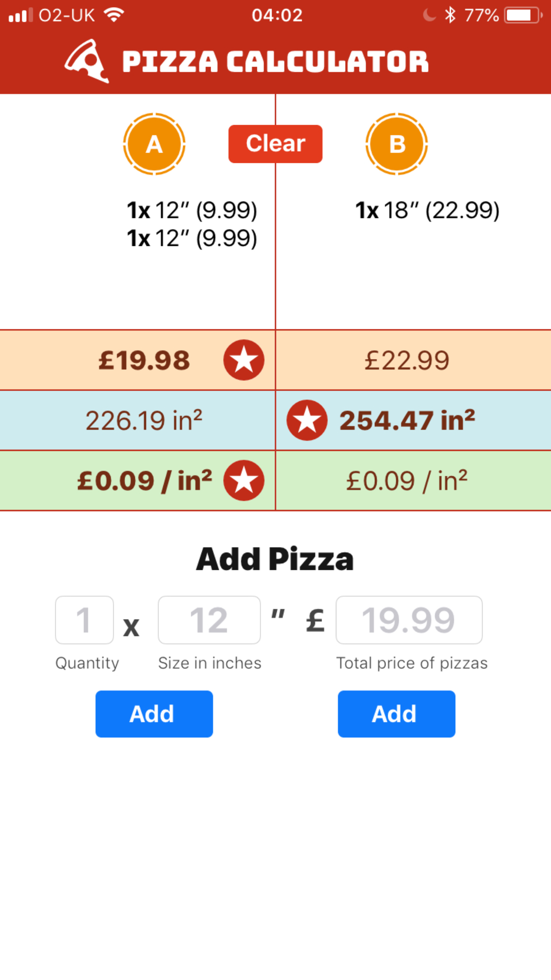551x980 pixels.
Task: Add pizza to column B with right Add
Action: (x=397, y=714)
